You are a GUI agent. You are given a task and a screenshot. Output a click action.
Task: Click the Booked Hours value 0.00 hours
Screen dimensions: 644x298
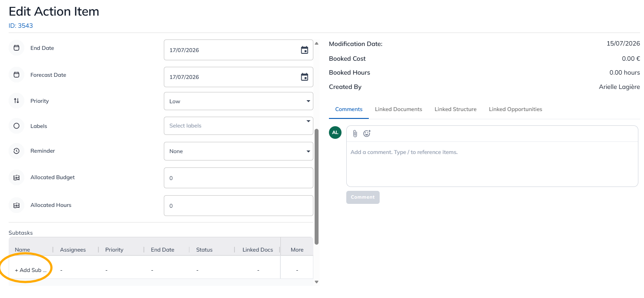point(624,72)
